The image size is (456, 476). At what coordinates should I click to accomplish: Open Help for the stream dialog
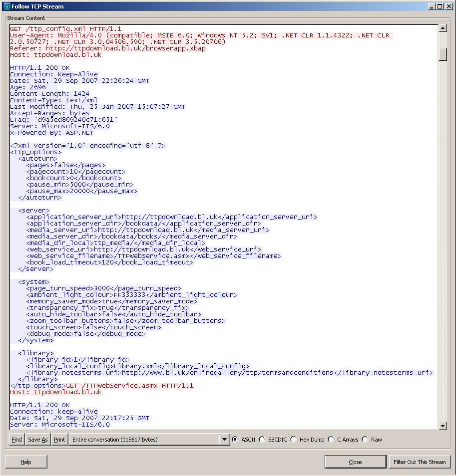pyautogui.click(x=26, y=462)
